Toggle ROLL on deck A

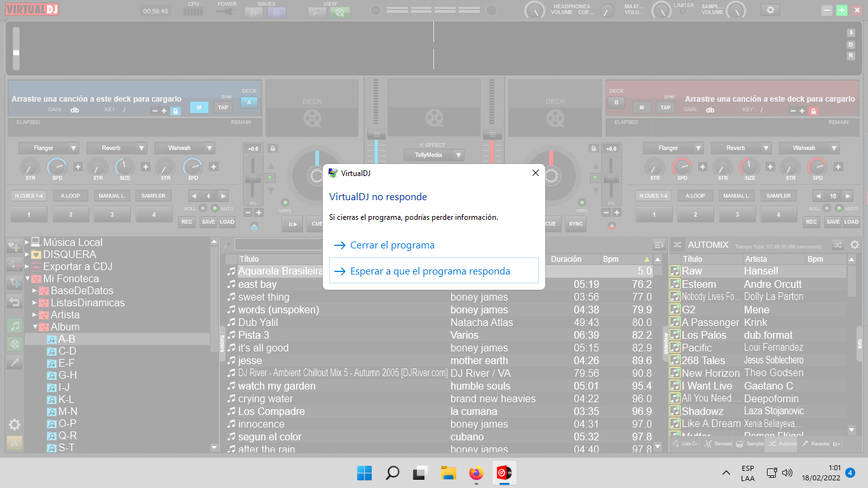[x=203, y=208]
